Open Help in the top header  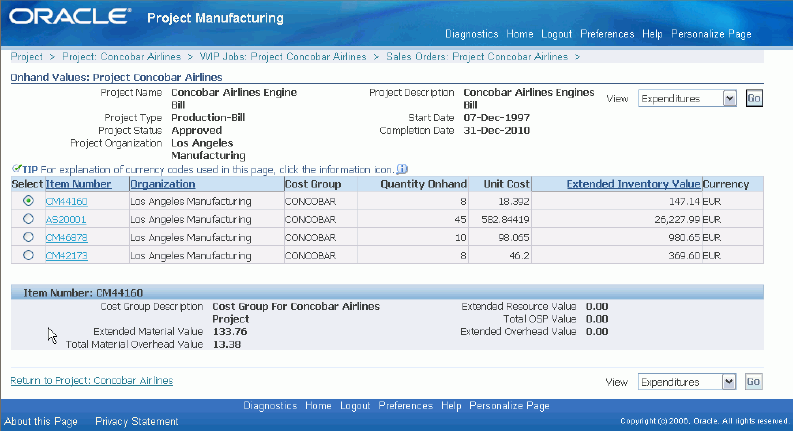(652, 34)
